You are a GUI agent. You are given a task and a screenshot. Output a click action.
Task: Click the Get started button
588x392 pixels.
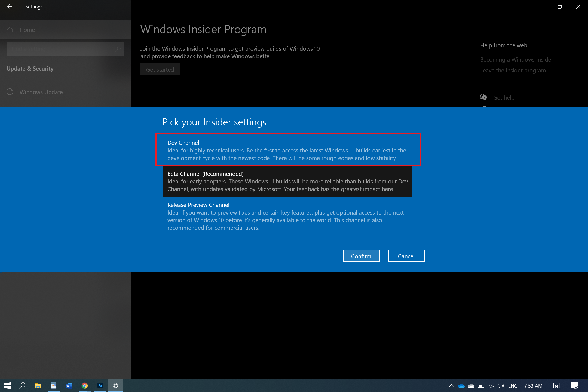click(x=160, y=69)
